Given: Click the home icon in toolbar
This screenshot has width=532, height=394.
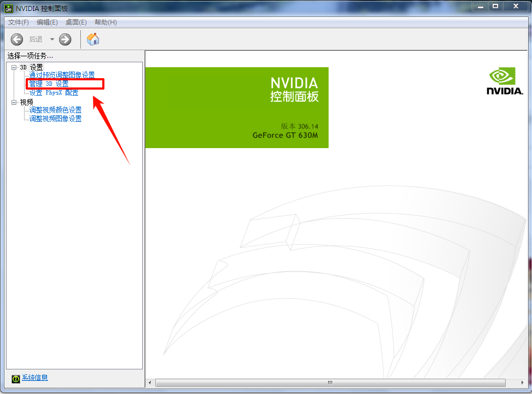Looking at the screenshot, I should [x=93, y=39].
